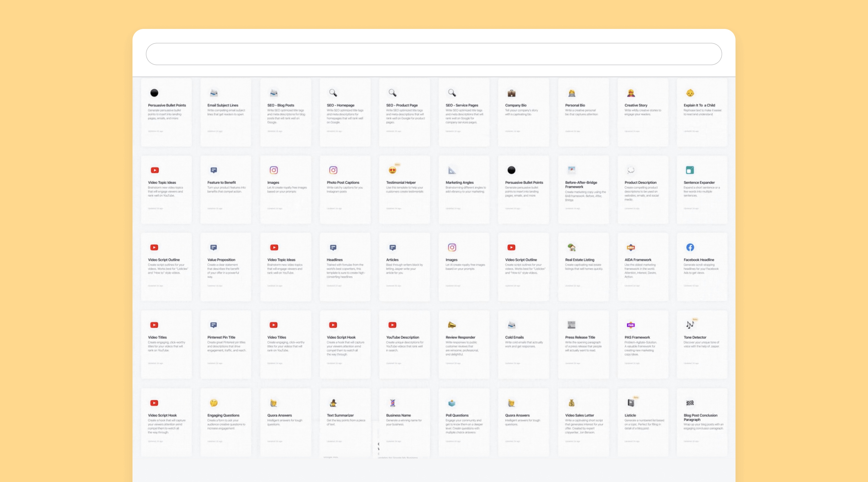Choose the Cold Emails template title

[x=514, y=337]
